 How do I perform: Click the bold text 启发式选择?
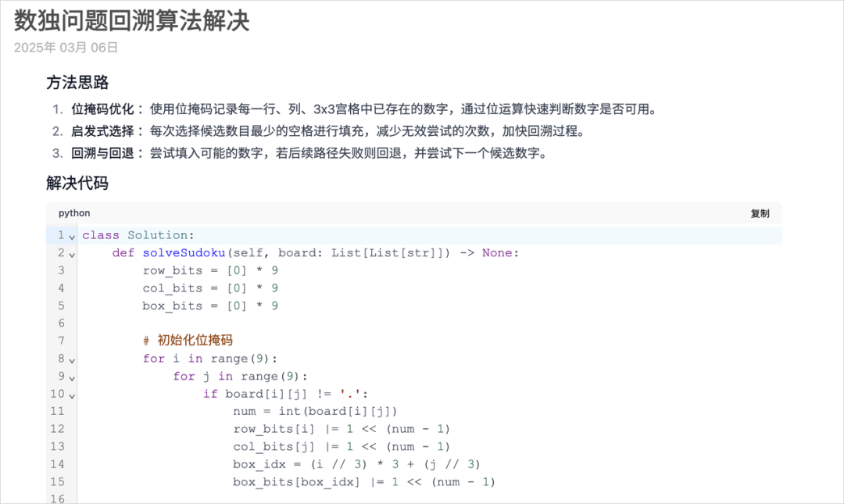102,131
